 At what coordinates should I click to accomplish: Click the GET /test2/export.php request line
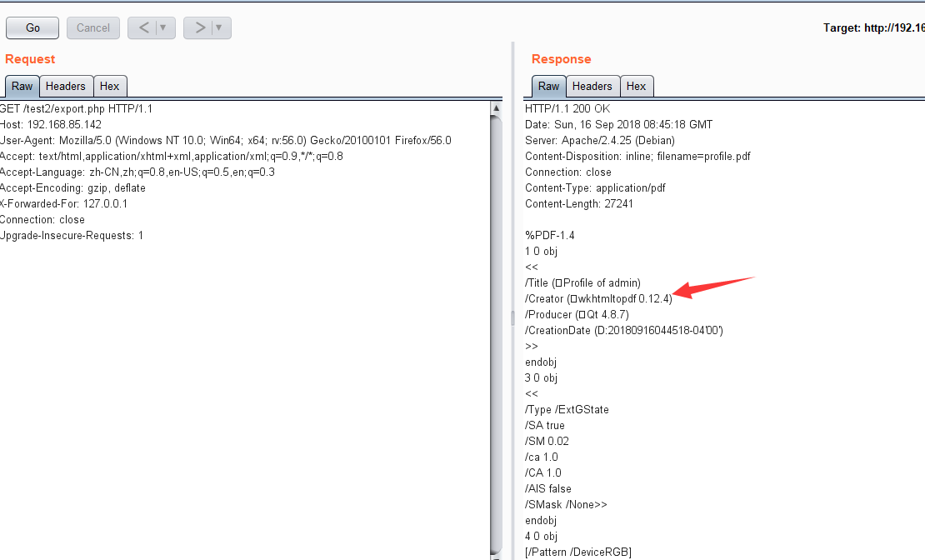tap(76, 108)
